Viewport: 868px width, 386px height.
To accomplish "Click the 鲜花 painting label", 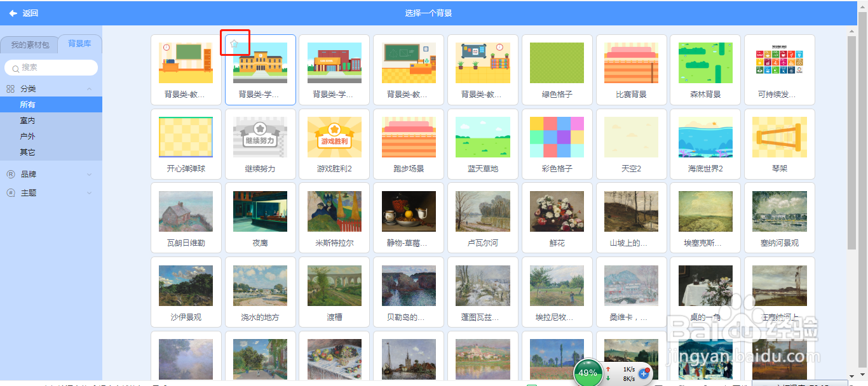I will coord(557,243).
